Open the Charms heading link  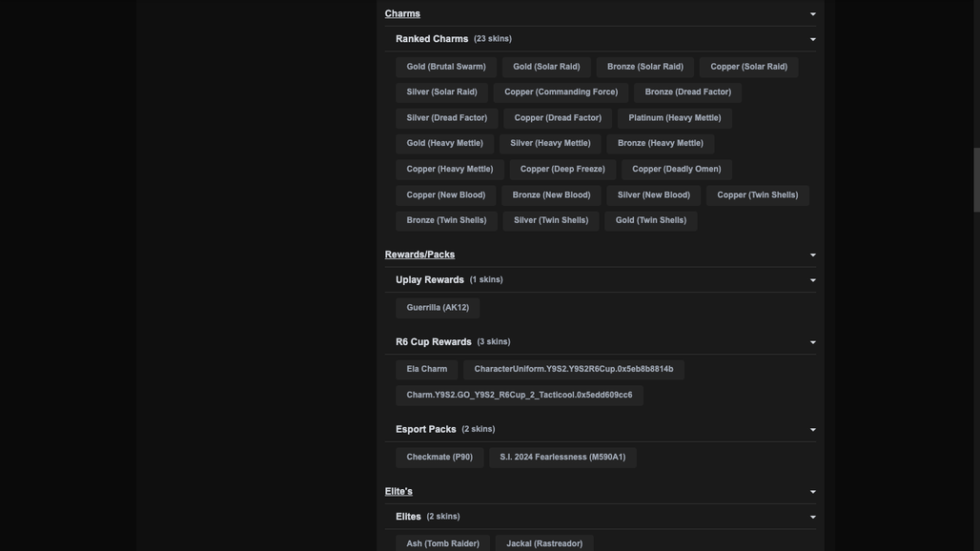tap(402, 13)
